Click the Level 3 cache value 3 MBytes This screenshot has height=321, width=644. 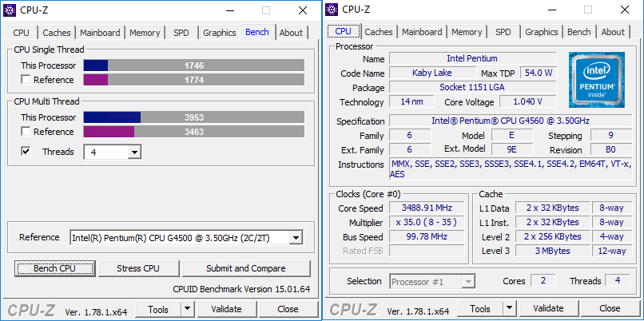pyautogui.click(x=553, y=251)
